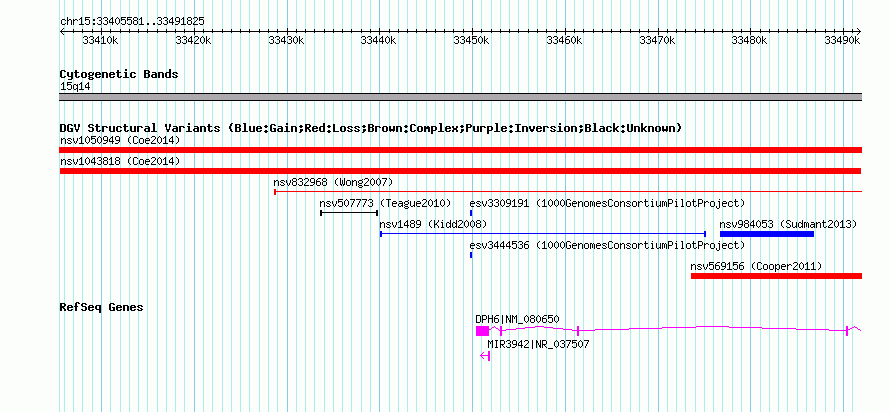Click the nsv1043818 (Coe2014) label
The image size is (890, 412).
coord(119,161)
